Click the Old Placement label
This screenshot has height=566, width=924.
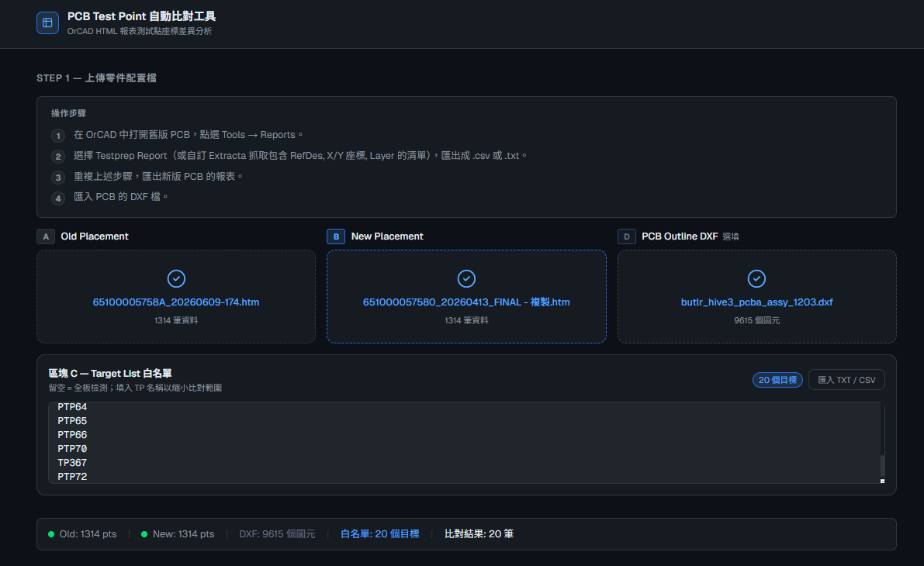95,236
